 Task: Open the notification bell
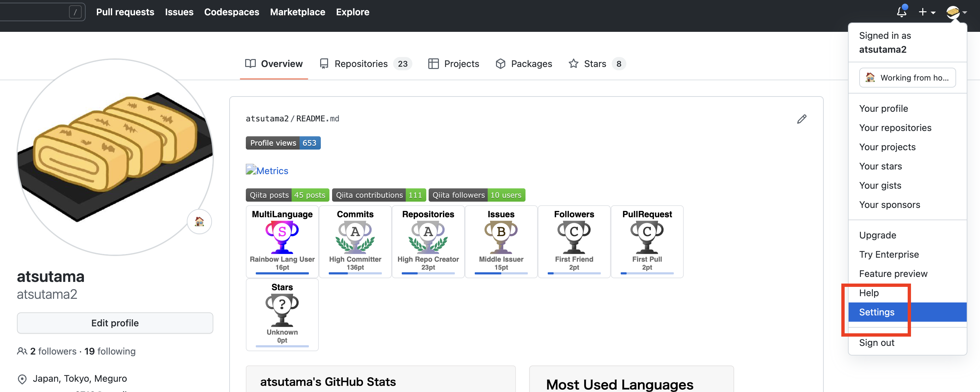pos(902,12)
